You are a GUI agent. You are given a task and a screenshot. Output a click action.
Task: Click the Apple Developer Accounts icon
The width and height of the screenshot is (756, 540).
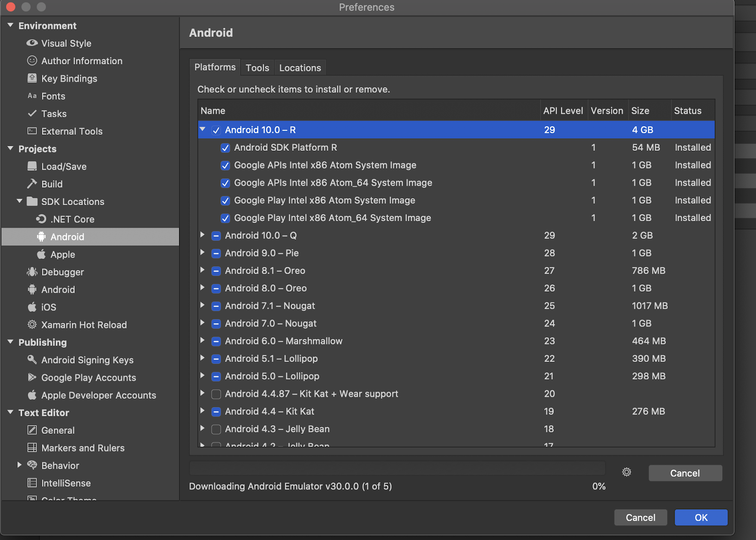coord(32,395)
